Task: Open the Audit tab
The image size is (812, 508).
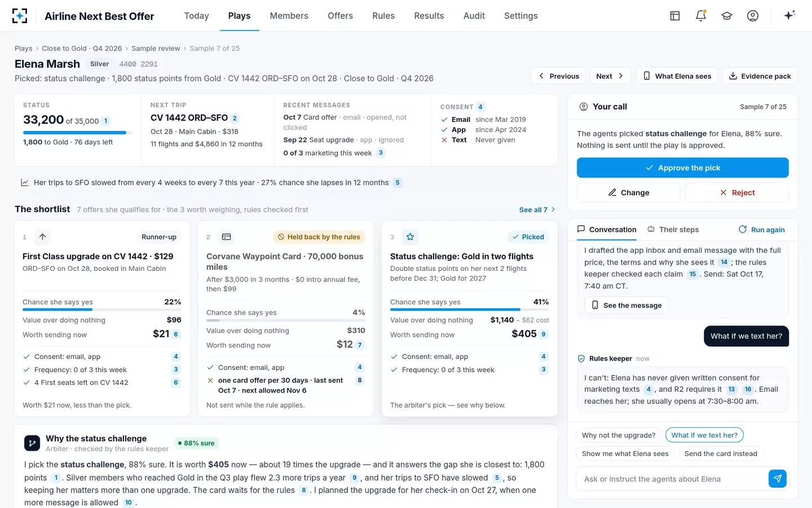Action: click(474, 16)
